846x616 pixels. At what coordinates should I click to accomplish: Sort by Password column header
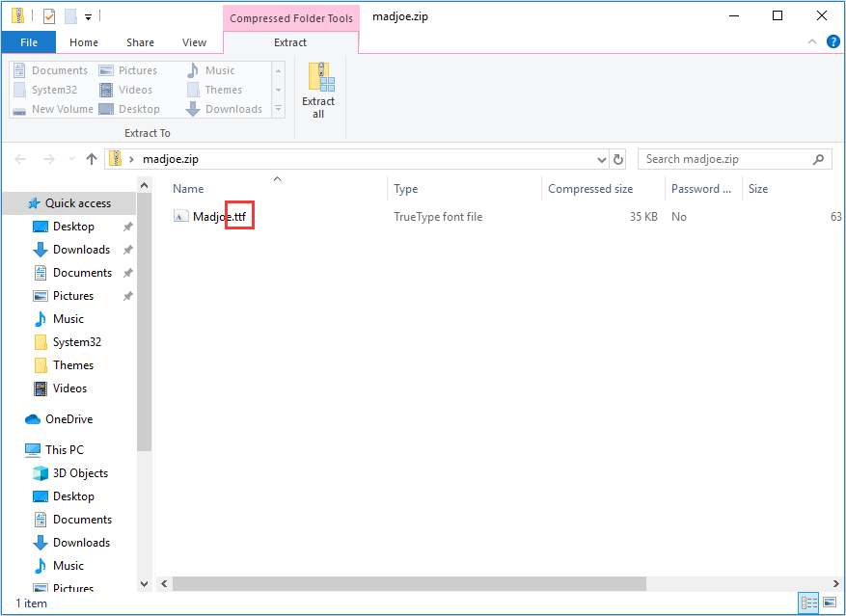click(703, 189)
